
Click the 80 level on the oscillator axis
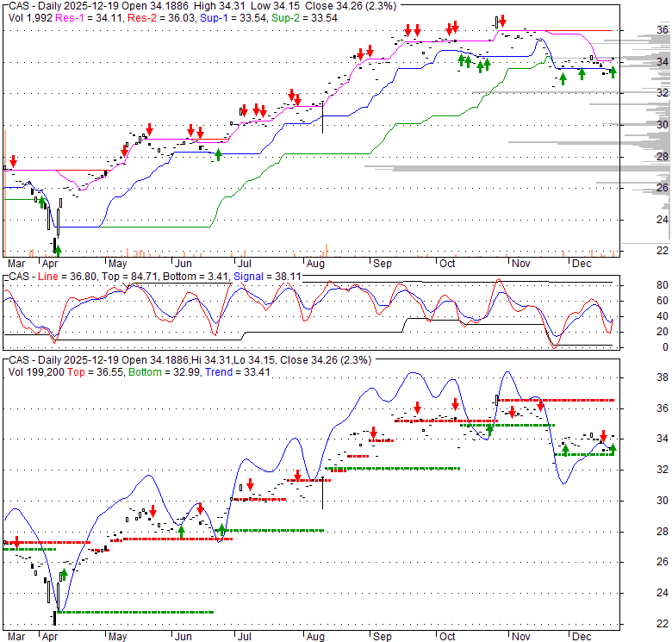pyautogui.click(x=662, y=285)
